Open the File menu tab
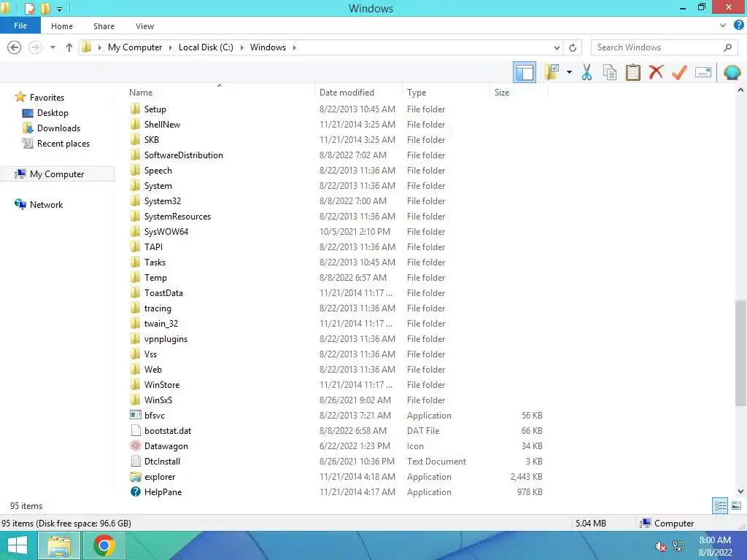The image size is (747, 560). [x=20, y=26]
